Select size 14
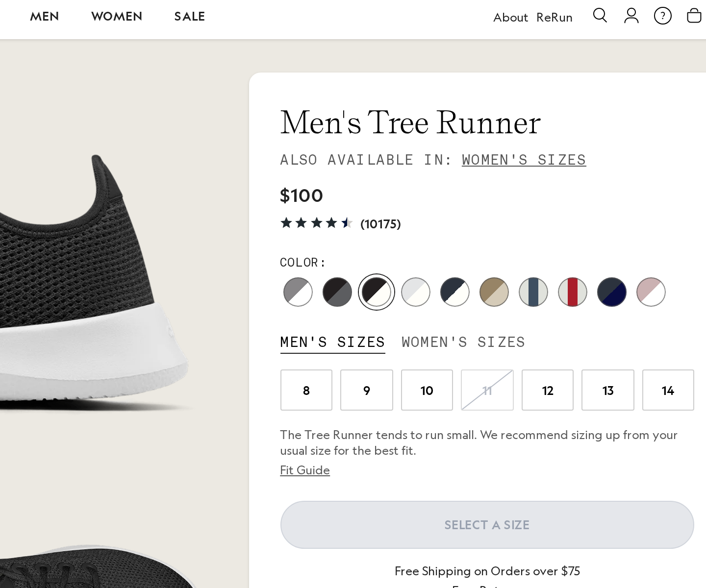706x588 pixels. coord(668,390)
